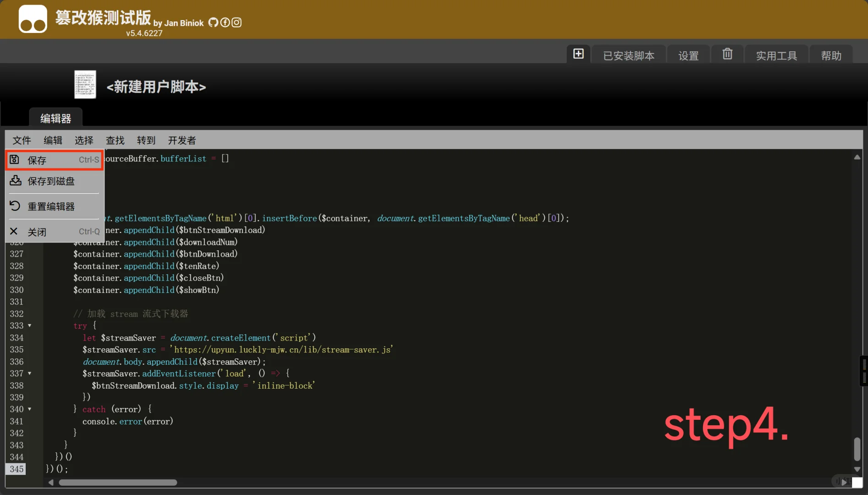Click the 'by Jan Biniok' text
This screenshot has height=495, width=868.
tap(178, 23)
